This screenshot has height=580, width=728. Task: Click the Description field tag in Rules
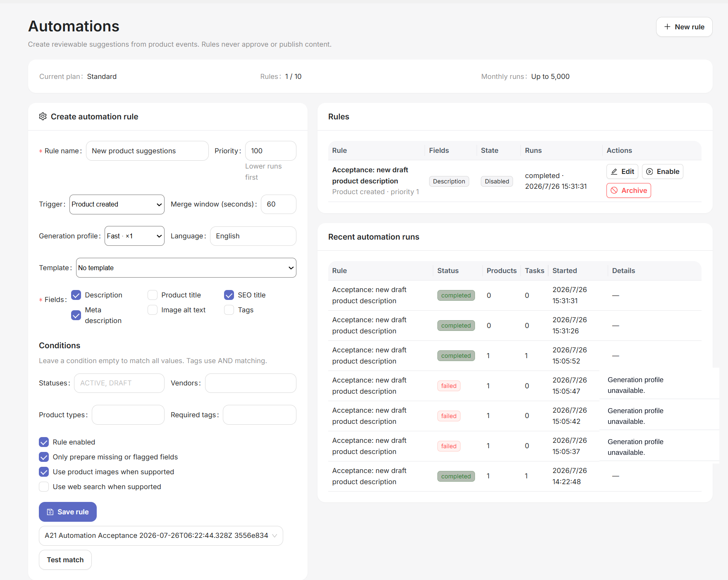point(449,181)
